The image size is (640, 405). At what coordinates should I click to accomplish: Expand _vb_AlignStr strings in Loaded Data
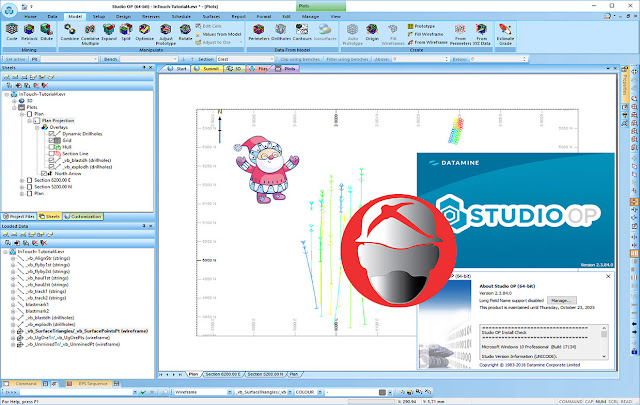[13, 258]
